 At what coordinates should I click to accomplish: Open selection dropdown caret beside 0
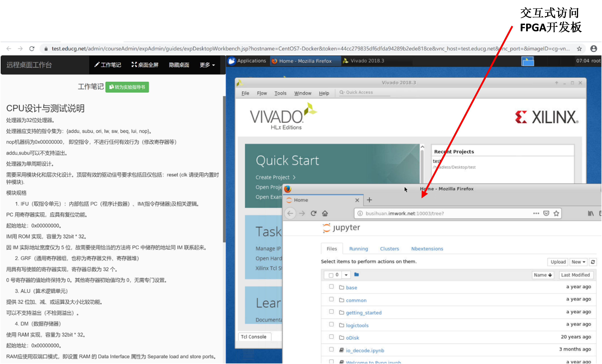tap(346, 275)
